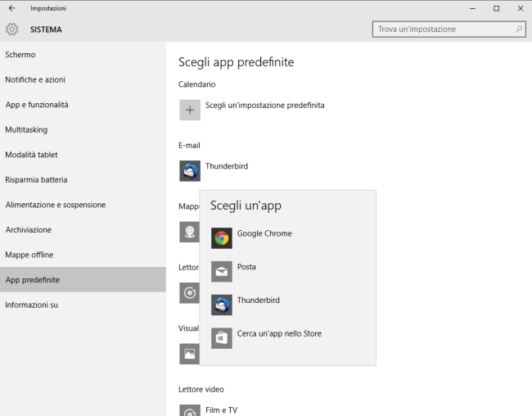The width and height of the screenshot is (532, 416).
Task: Click the Impostazioni window title
Action: click(48, 8)
